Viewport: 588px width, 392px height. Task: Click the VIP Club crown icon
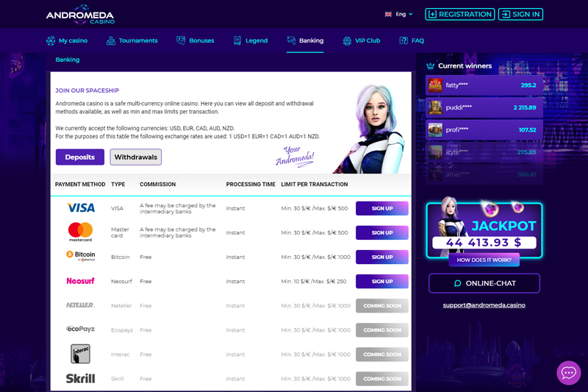[347, 40]
